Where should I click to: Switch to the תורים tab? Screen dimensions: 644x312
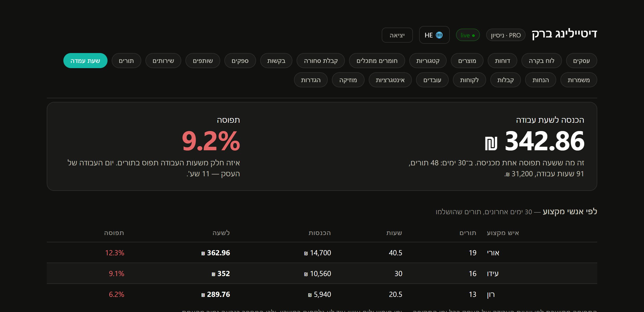tap(126, 61)
